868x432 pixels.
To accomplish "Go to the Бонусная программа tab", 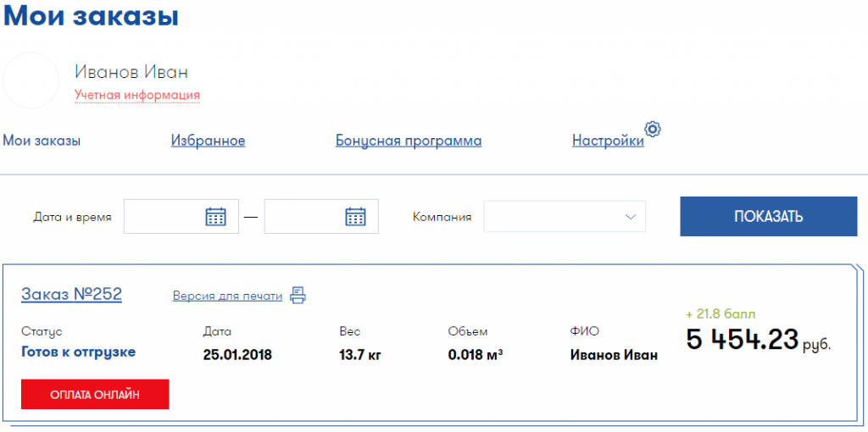I will [x=409, y=141].
